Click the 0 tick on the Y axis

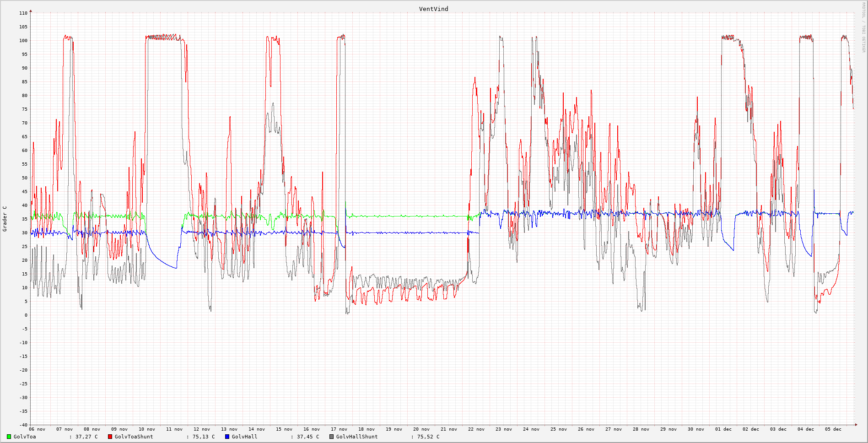pos(26,315)
